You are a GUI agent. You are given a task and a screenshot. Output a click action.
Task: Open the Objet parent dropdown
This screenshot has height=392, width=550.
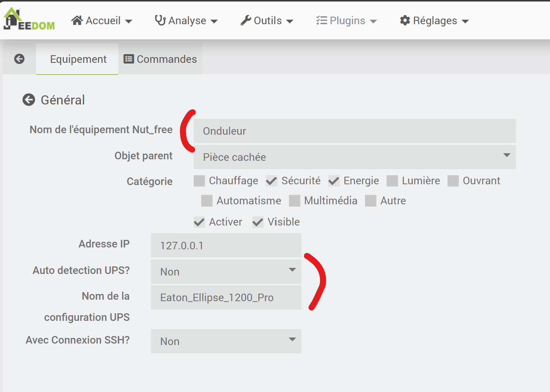[x=354, y=157]
